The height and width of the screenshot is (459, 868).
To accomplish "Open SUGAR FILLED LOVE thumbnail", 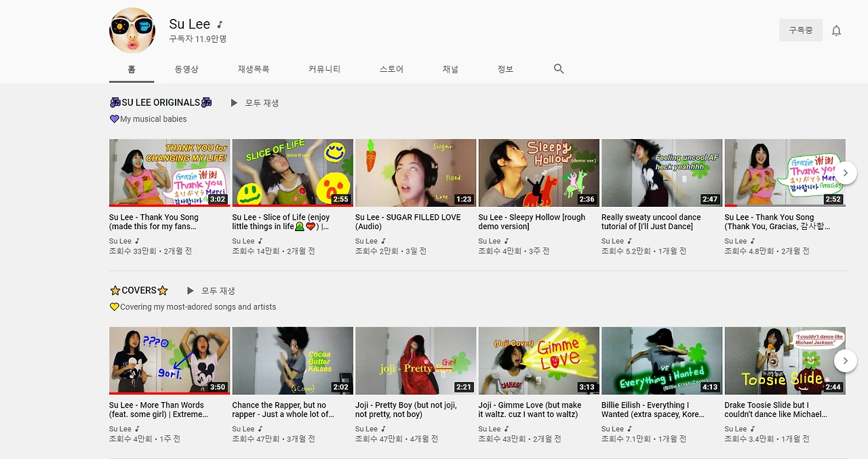I will tap(416, 173).
